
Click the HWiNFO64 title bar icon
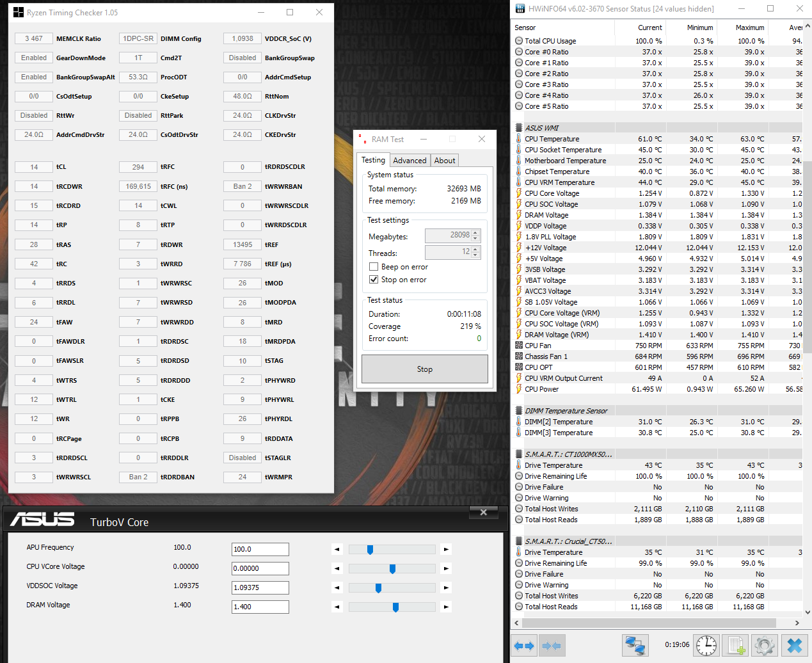(520, 8)
